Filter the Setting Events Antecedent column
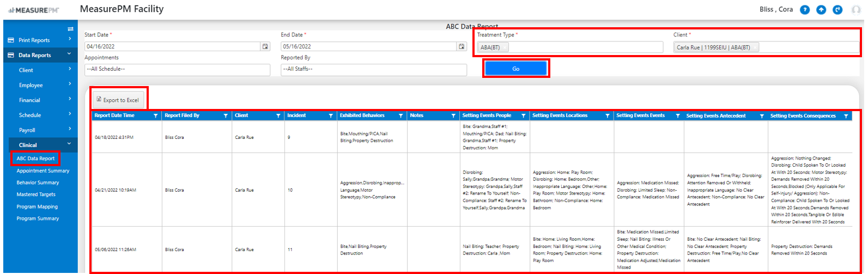The image size is (868, 274). [762, 116]
